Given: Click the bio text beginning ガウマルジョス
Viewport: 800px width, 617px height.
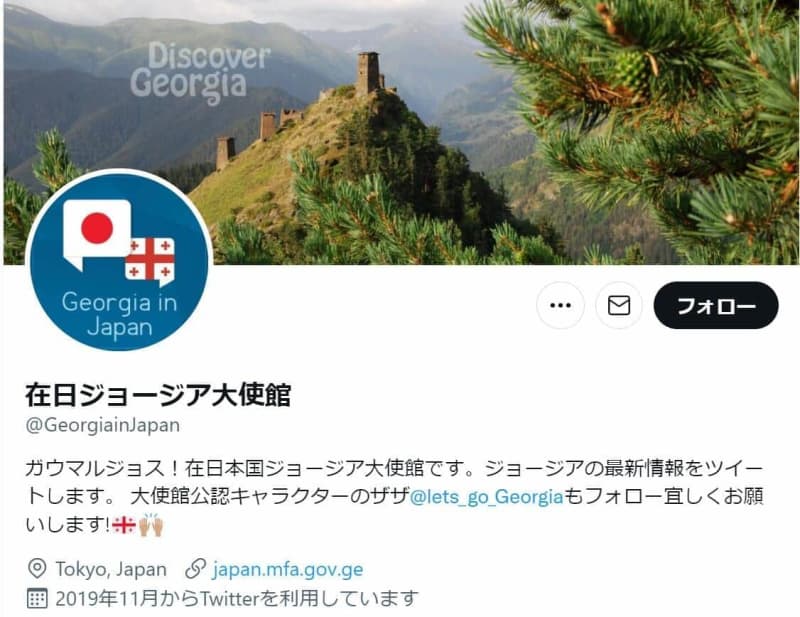Looking at the screenshot, I should 394,496.
